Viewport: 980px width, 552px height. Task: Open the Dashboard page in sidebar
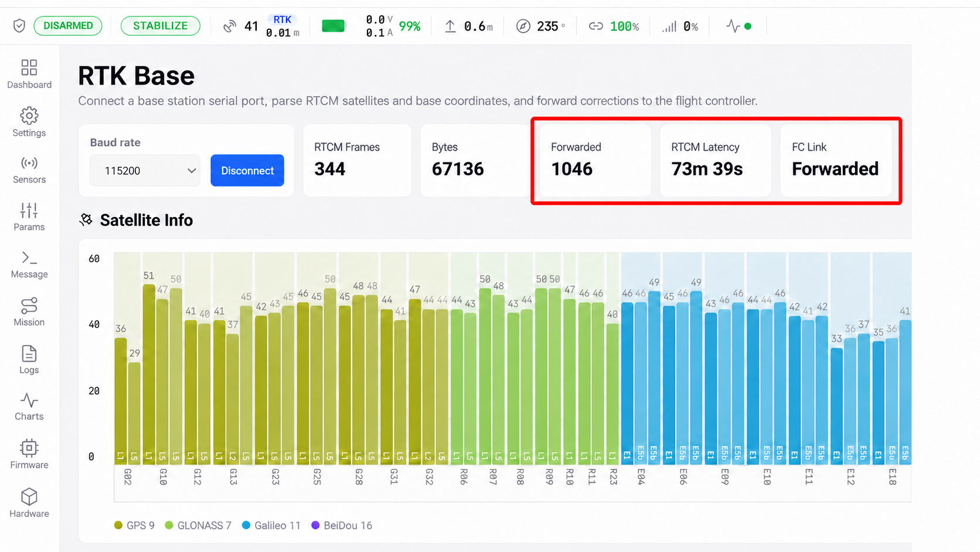click(29, 74)
